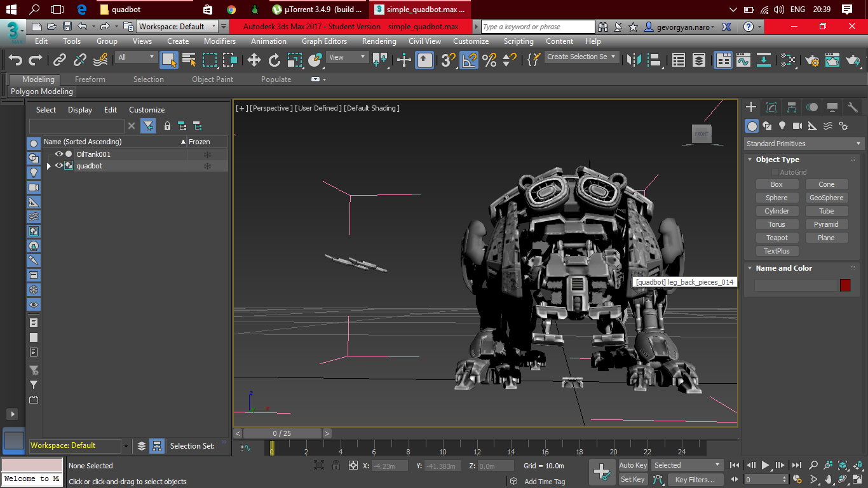Screen dimensions: 868x488
Task: Open the Workspace: Default dropdown
Action: coord(178,27)
